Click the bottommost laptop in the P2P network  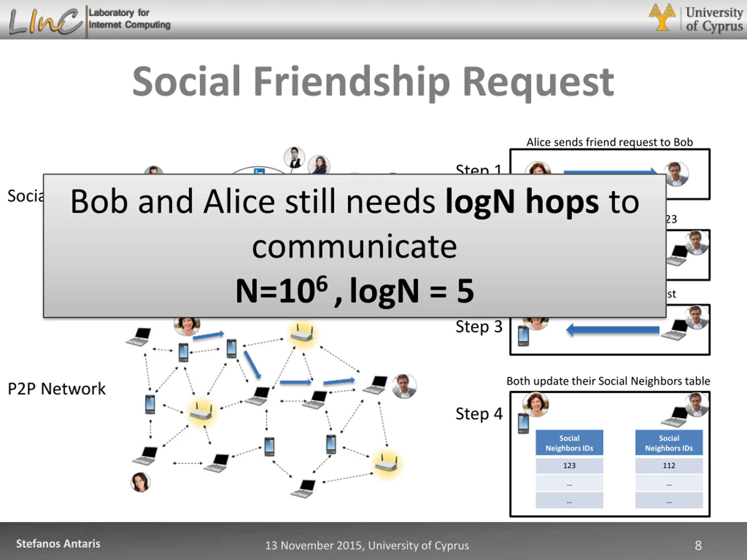[303, 489]
